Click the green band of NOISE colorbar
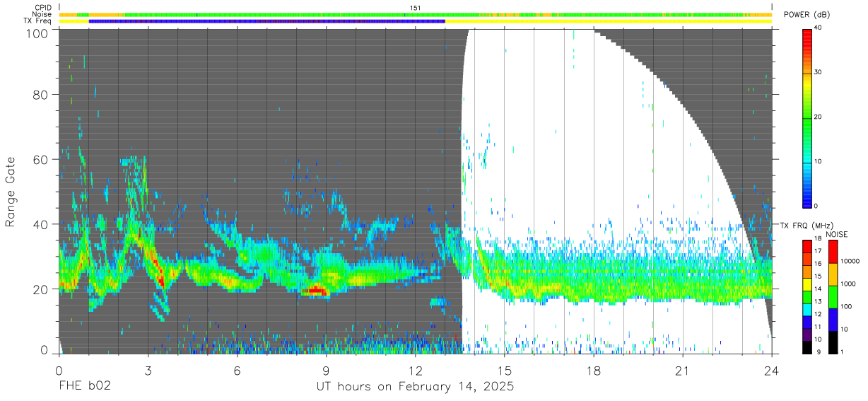 (833, 297)
